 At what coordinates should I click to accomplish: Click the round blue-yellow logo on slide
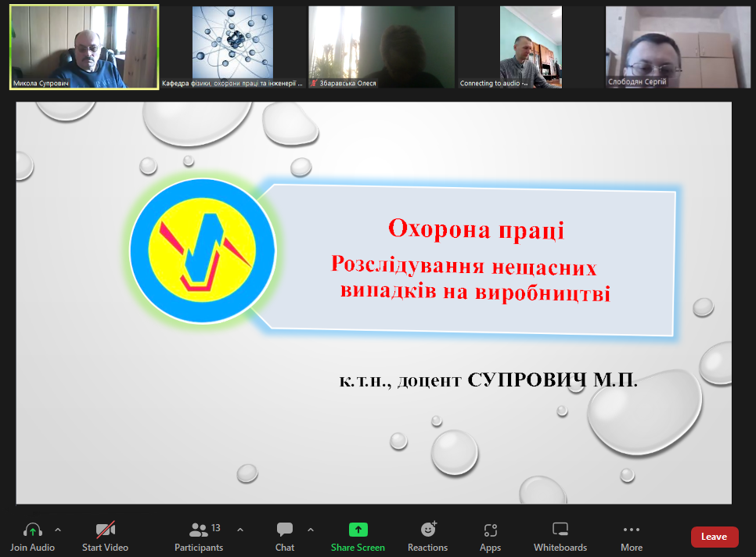tap(203, 251)
